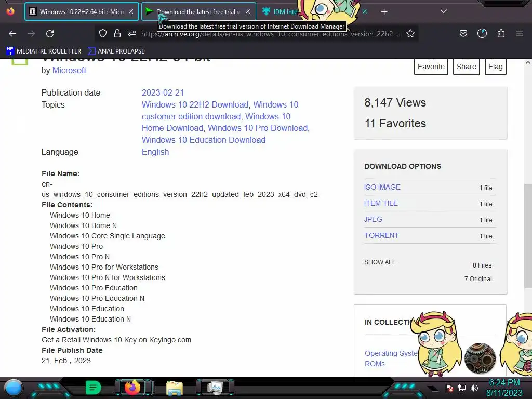The height and width of the screenshot is (399, 532).
Task: Download the ITEM TILE file
Action: click(x=381, y=203)
